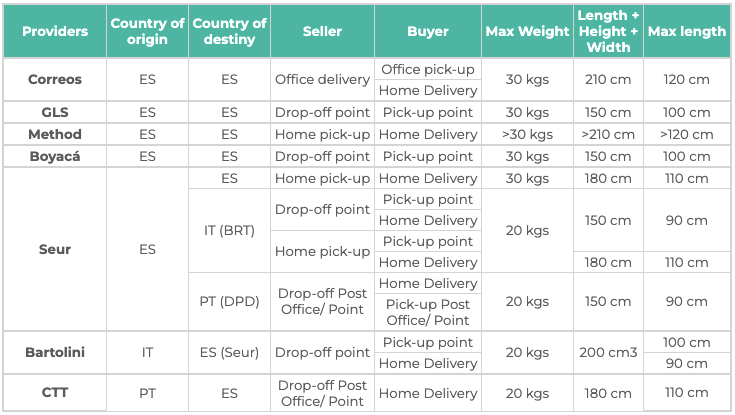Select the Office delivery seller cell
This screenshot has width=735, height=415.
[x=322, y=79]
